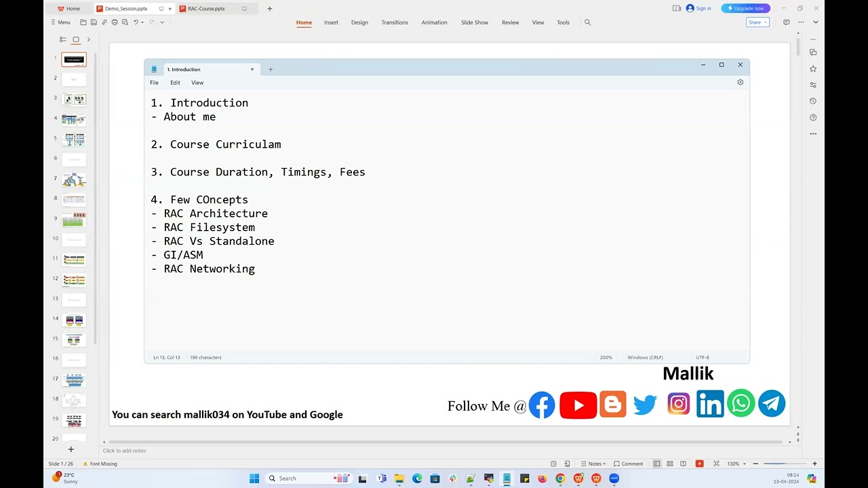This screenshot has width=868, height=488.
Task: Expand the quick access toolbar customize chevron
Action: [x=162, y=22]
